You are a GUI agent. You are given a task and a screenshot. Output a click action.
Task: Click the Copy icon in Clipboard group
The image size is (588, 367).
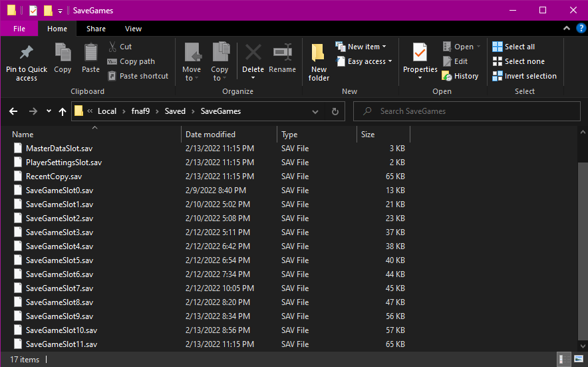(x=63, y=53)
